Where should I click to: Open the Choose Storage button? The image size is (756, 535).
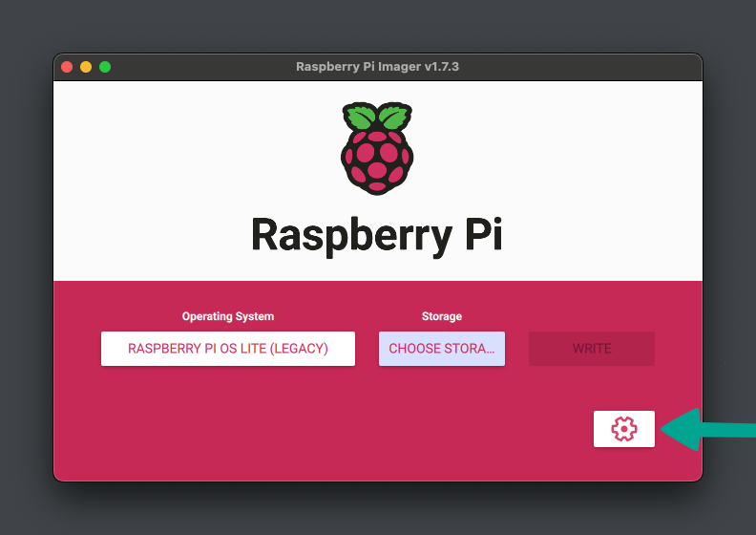tap(442, 349)
